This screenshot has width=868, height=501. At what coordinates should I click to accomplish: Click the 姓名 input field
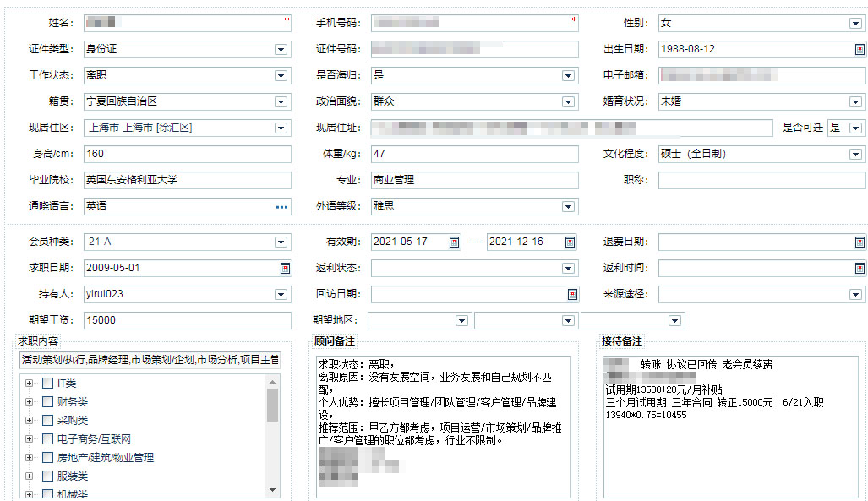(187, 23)
